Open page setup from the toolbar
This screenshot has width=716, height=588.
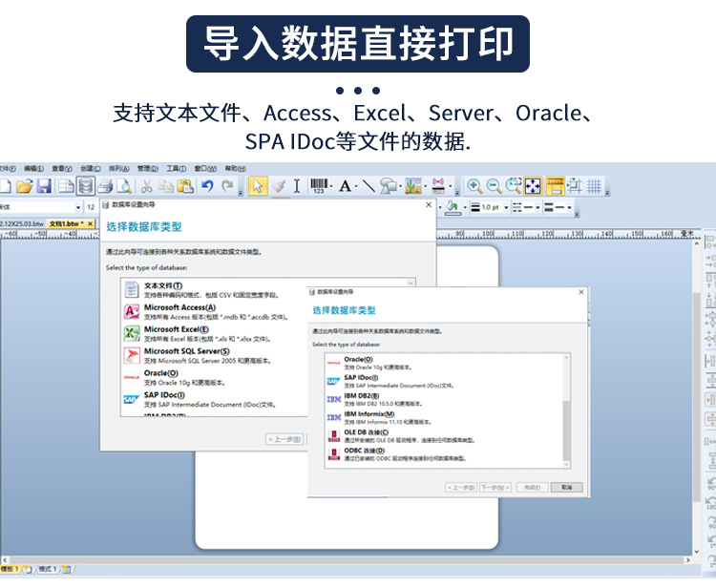point(67,186)
